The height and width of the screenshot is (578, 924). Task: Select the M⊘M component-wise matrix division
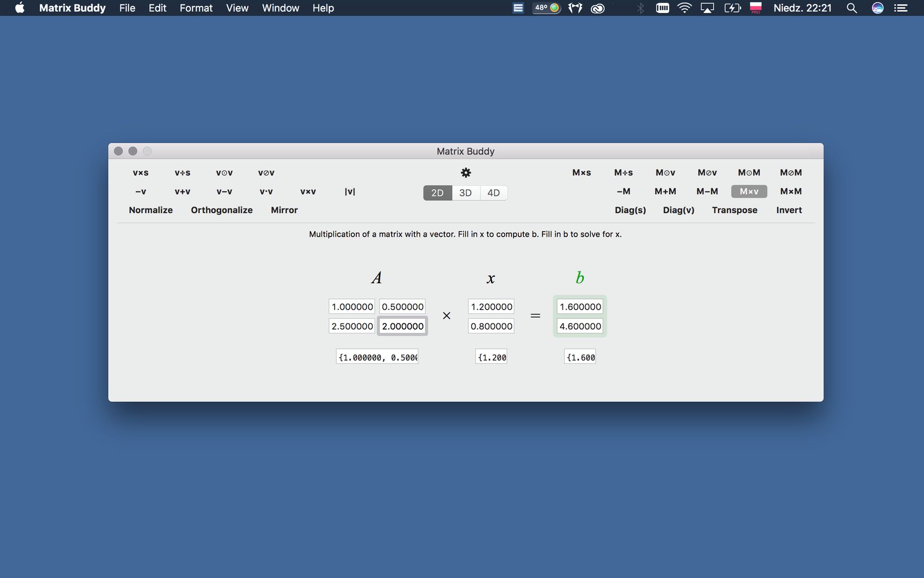tap(791, 173)
